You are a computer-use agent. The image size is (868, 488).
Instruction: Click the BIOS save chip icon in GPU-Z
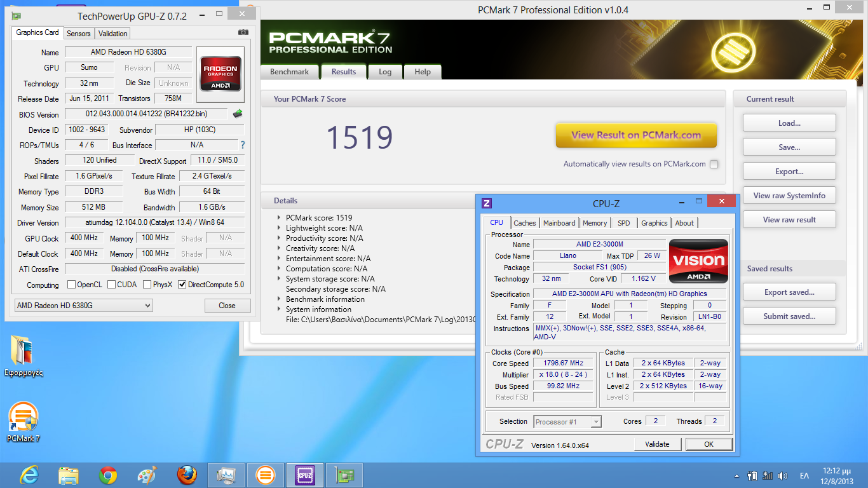(238, 114)
